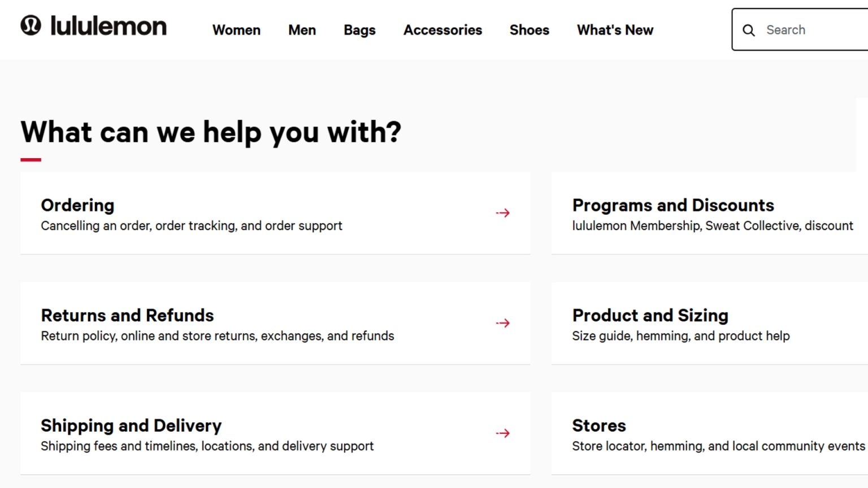868x488 pixels.
Task: Open the Shipping and Delivery section
Action: 131,425
